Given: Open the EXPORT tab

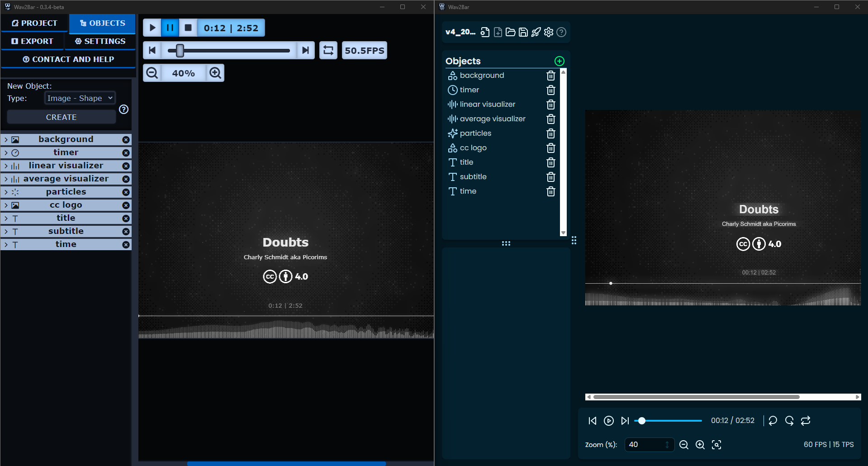Looking at the screenshot, I should (32, 41).
